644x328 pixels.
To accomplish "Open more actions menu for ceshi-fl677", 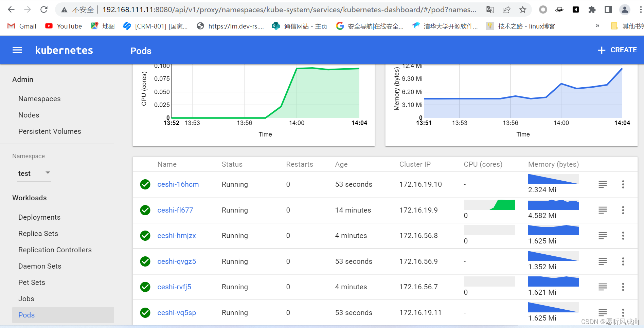I will pos(623,210).
